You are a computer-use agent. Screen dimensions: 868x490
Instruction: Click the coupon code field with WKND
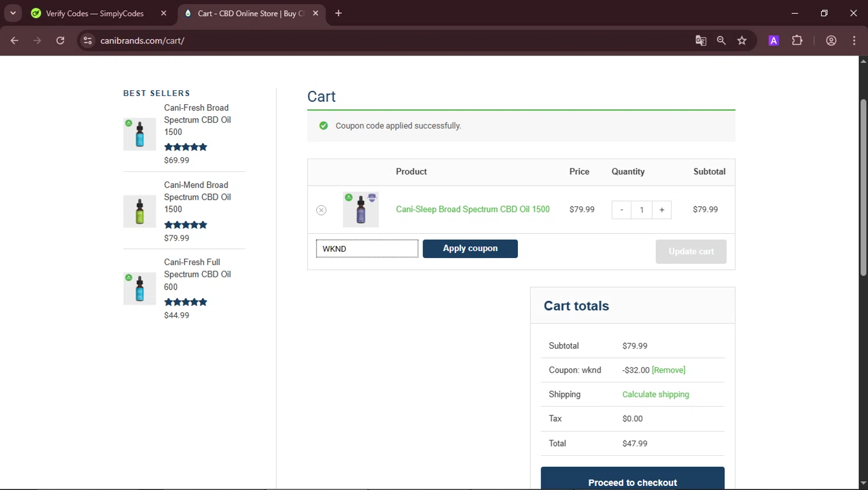367,249
